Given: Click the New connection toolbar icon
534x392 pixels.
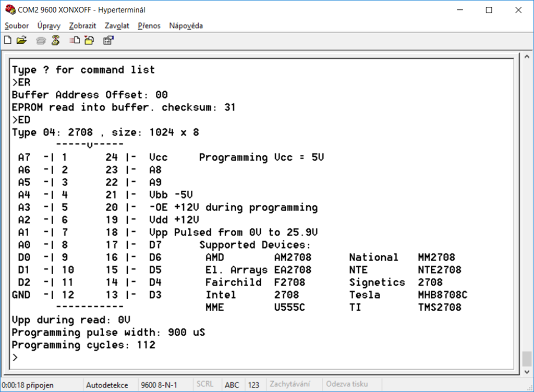Looking at the screenshot, I should pyautogui.click(x=8, y=40).
